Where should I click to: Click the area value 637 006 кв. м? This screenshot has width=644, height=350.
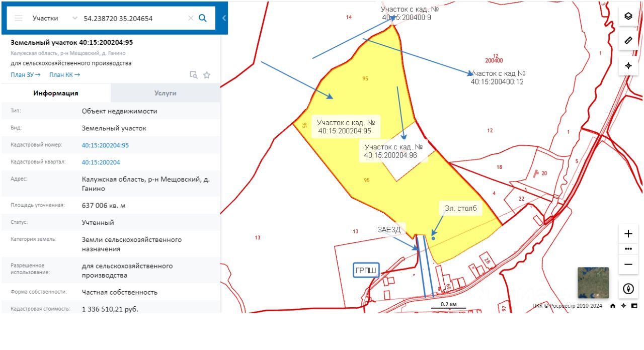(105, 206)
